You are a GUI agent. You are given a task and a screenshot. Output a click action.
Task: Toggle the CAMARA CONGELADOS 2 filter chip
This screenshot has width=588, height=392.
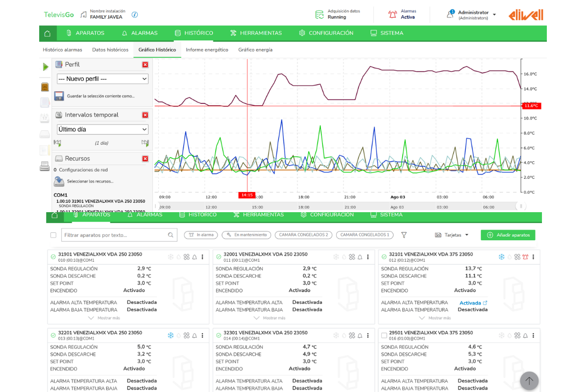pos(303,235)
